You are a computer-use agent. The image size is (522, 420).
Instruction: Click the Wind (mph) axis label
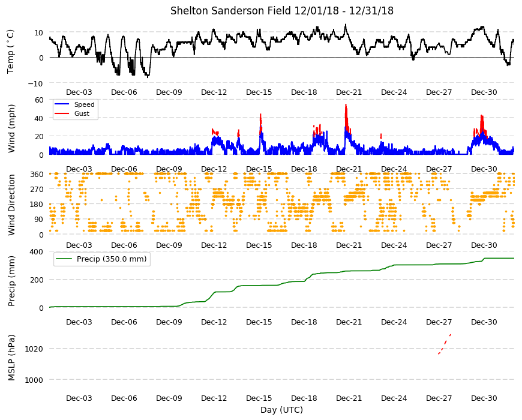(11, 128)
